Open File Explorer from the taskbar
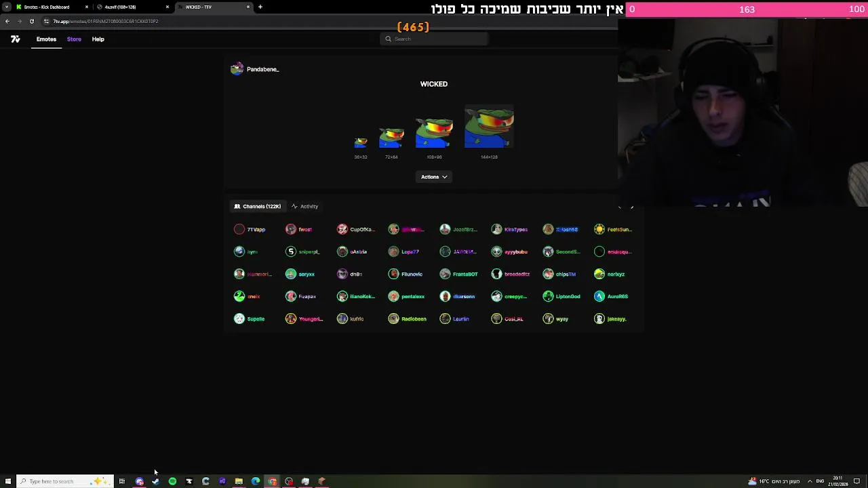 pyautogui.click(x=239, y=481)
